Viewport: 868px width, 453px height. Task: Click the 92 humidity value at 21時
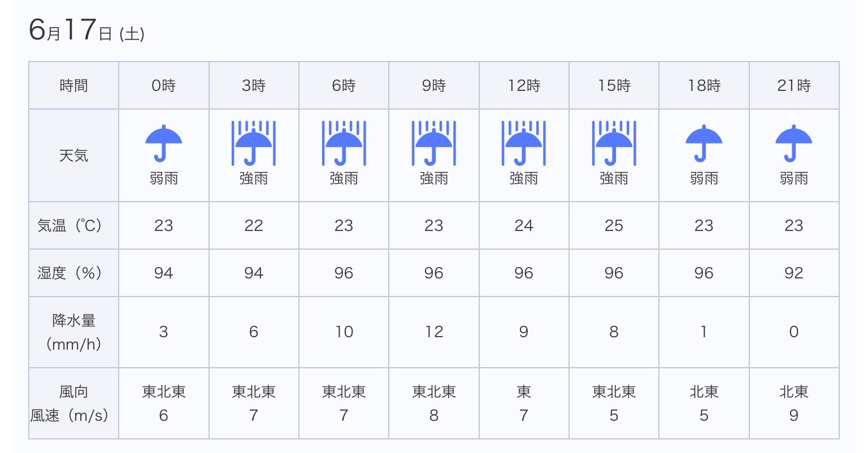[793, 273]
